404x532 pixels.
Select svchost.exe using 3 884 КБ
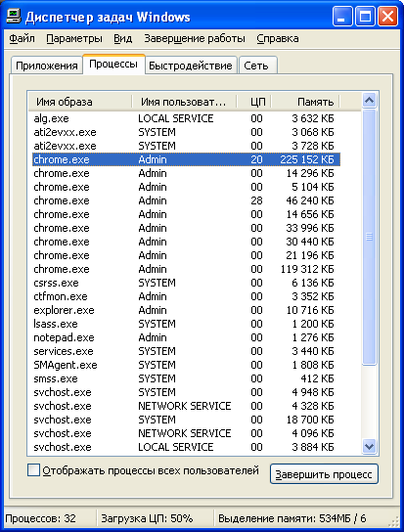pos(186,447)
